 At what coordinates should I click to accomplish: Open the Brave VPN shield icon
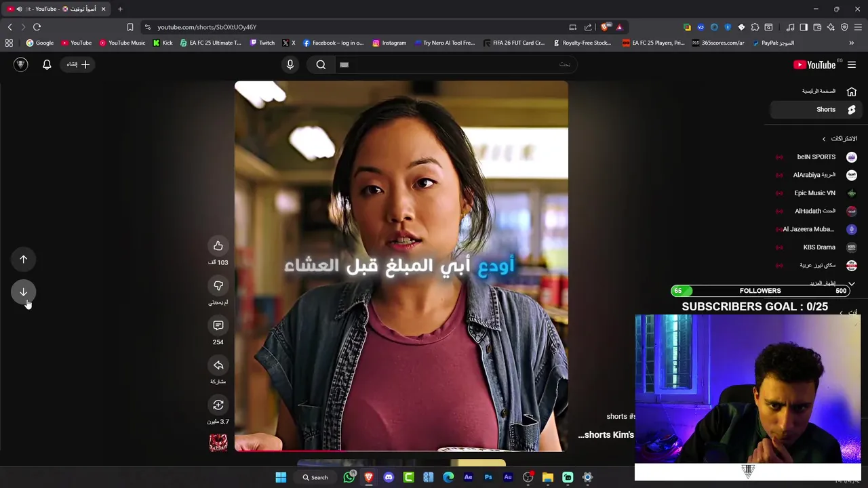click(x=844, y=27)
